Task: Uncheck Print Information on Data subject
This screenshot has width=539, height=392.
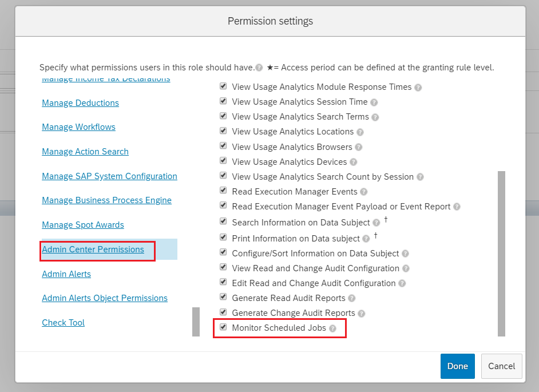Action: (223, 237)
